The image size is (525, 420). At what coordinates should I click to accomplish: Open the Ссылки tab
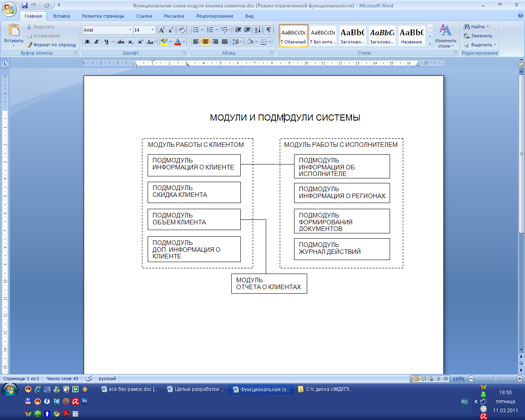point(144,16)
